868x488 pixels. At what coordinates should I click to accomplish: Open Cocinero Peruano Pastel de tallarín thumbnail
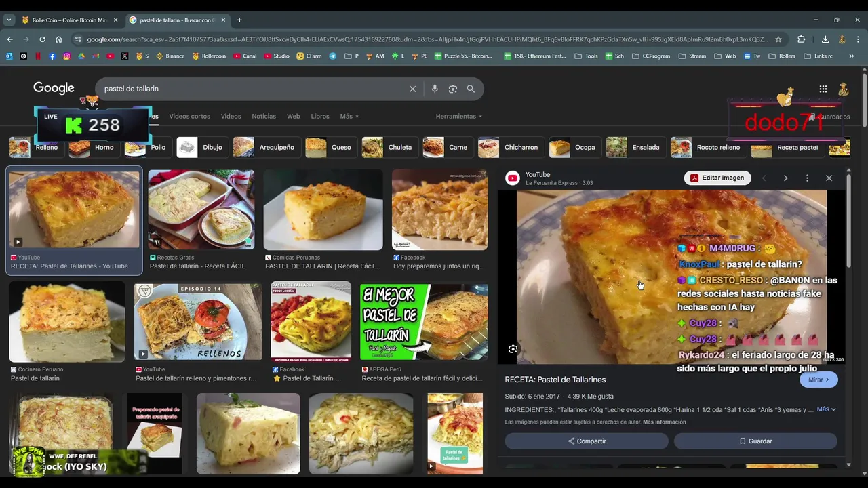click(67, 323)
